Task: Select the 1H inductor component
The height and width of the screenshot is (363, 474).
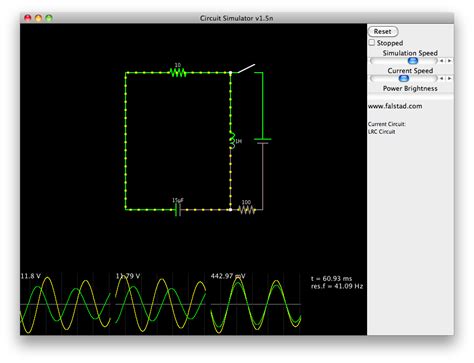Action: coord(232,140)
